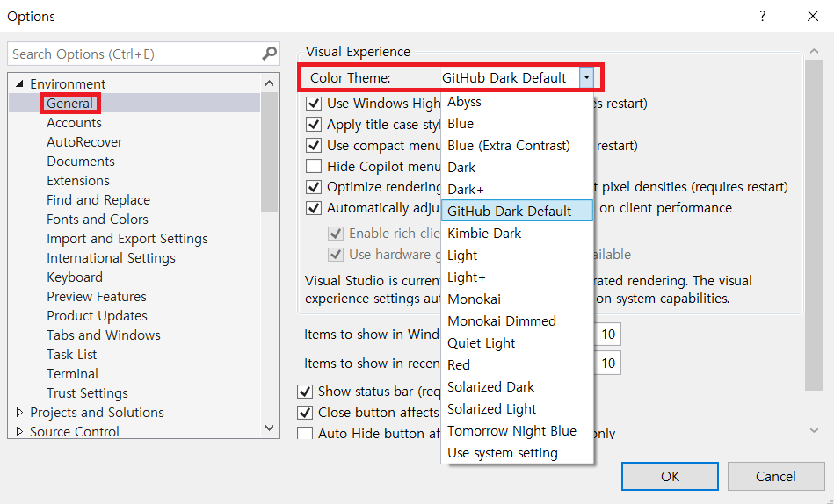Choose the plain Light theme
This screenshot has width=834, height=504.
click(x=517, y=256)
